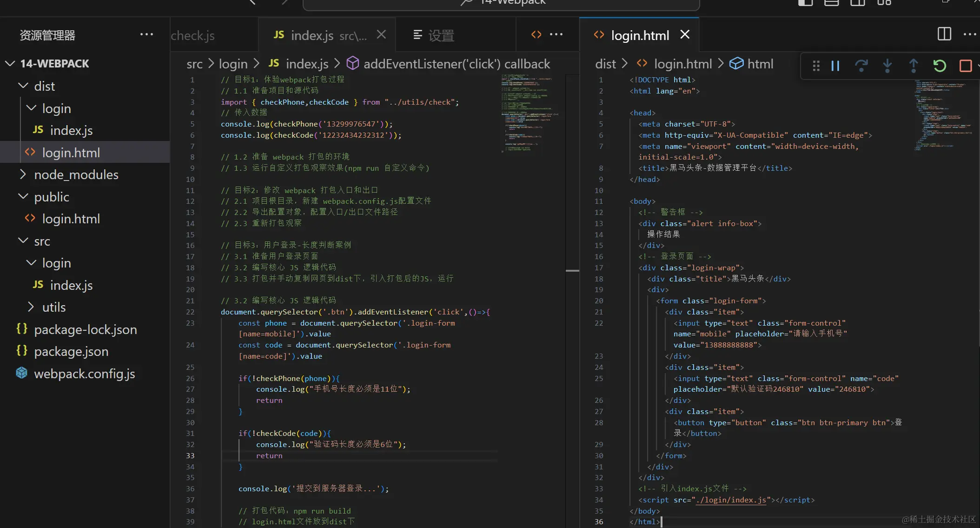Click the minimap of the index.js editor

click(x=530, y=114)
